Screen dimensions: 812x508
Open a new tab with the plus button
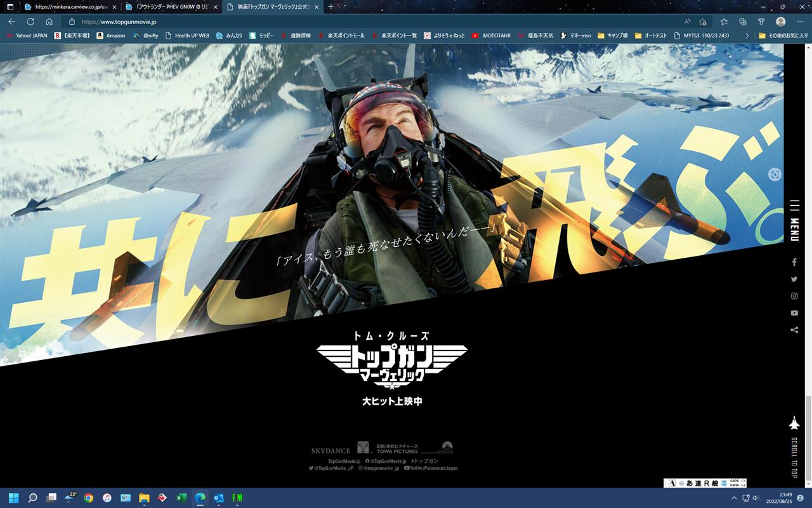(331, 7)
